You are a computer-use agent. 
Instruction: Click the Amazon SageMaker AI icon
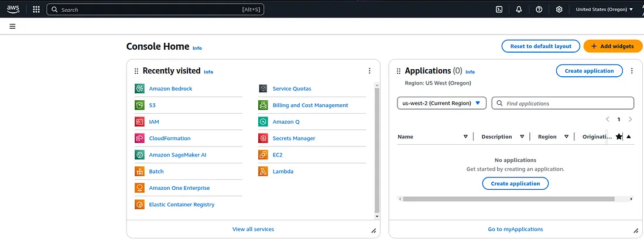point(140,155)
